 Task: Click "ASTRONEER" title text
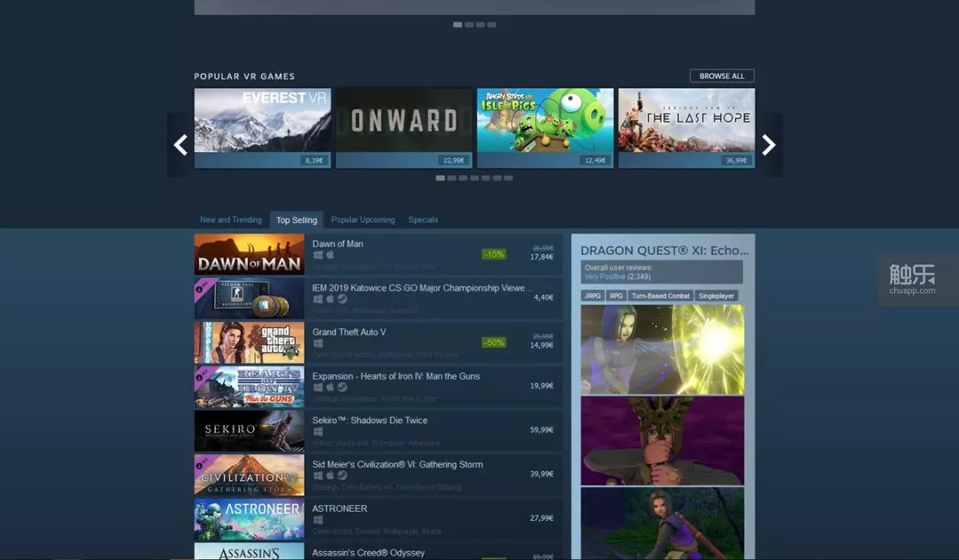pos(339,508)
